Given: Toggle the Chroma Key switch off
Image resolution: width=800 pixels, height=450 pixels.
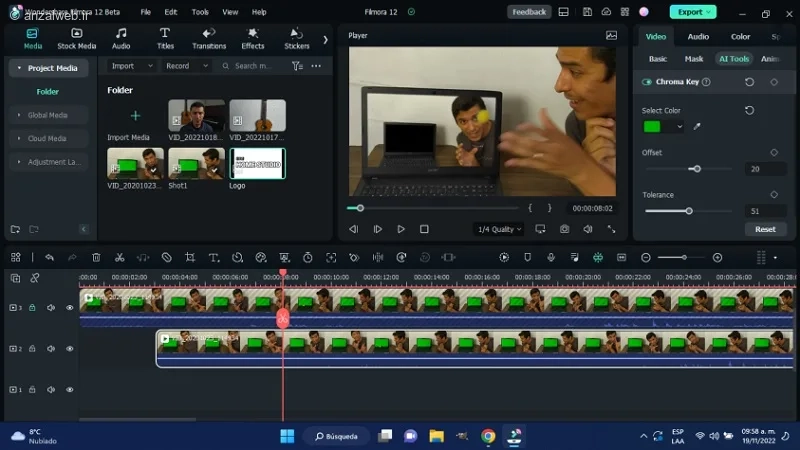Looking at the screenshot, I should (x=647, y=82).
